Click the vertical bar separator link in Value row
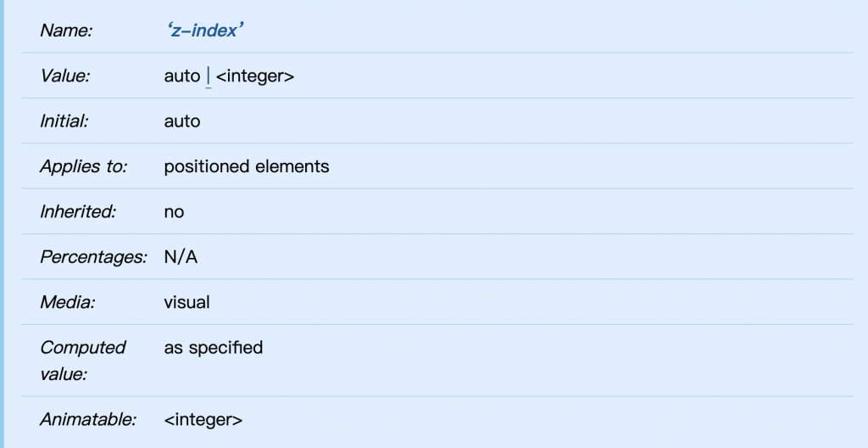This screenshot has height=448, width=868. 209,76
